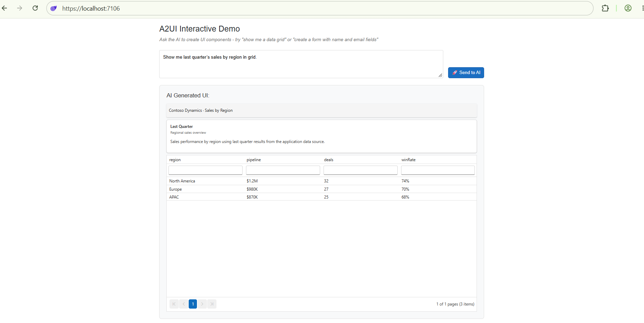Click the 68% win rate value
Image resolution: width=644 pixels, height=323 pixels.
coord(405,197)
